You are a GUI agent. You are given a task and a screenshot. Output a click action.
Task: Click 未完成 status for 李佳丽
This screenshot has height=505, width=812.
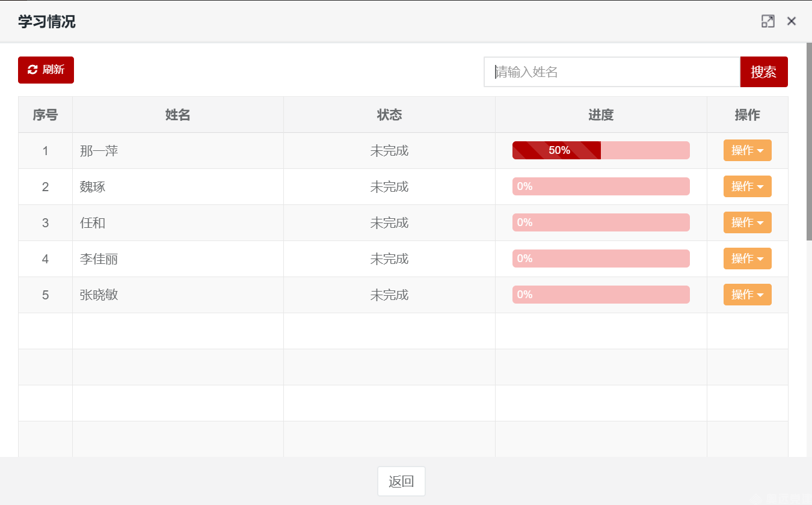click(x=389, y=259)
